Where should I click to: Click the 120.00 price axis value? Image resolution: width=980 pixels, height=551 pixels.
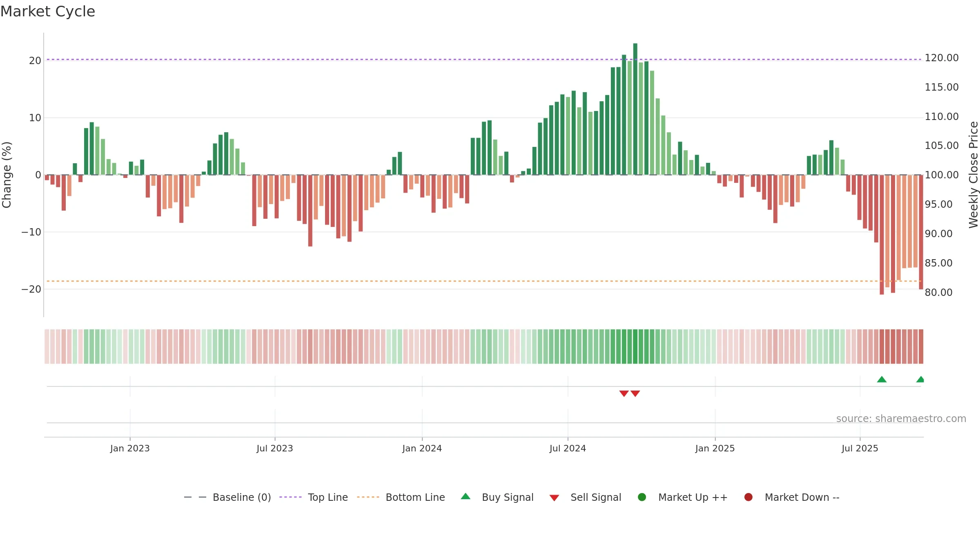click(942, 58)
